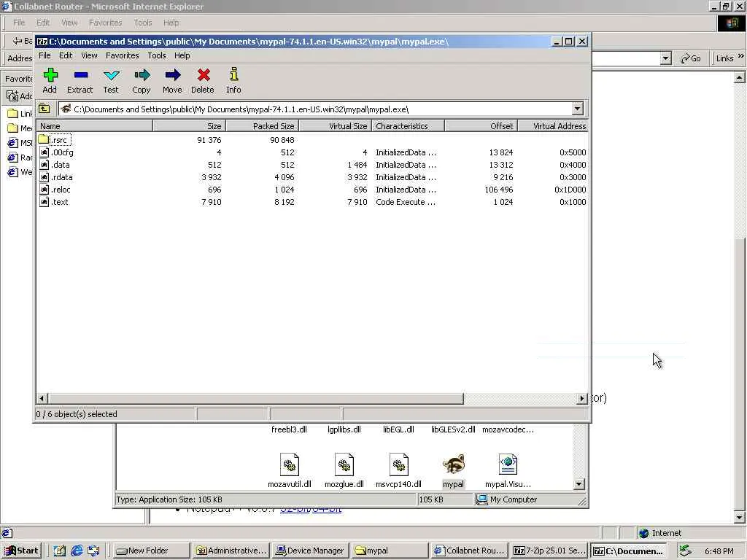Sort by Offset column header
The width and height of the screenshot is (747, 560).
click(481, 126)
